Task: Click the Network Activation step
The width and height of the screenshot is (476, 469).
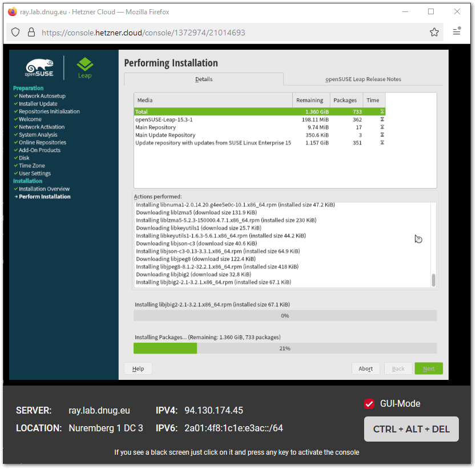Action: pyautogui.click(x=42, y=127)
